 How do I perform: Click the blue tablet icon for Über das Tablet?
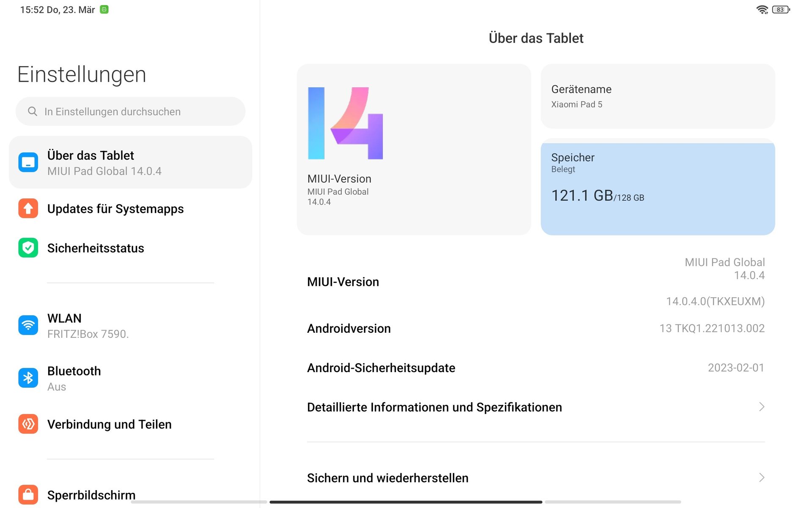[x=28, y=163]
